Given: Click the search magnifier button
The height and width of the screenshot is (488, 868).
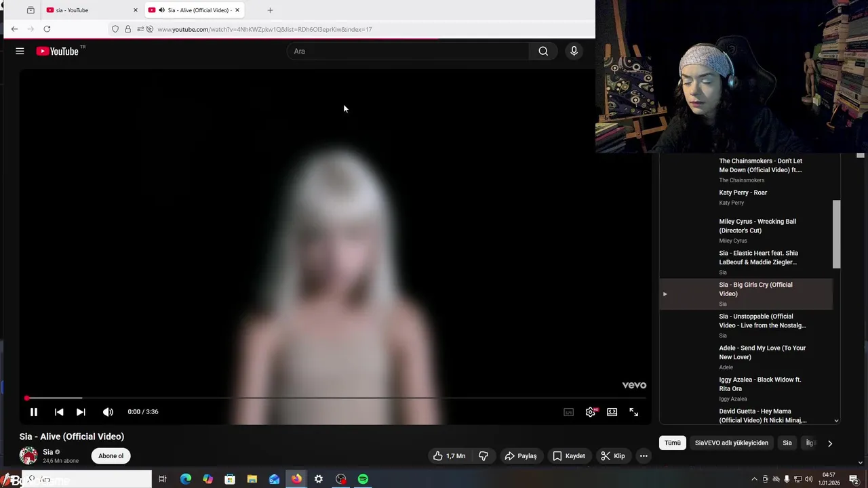Looking at the screenshot, I should click(x=543, y=51).
